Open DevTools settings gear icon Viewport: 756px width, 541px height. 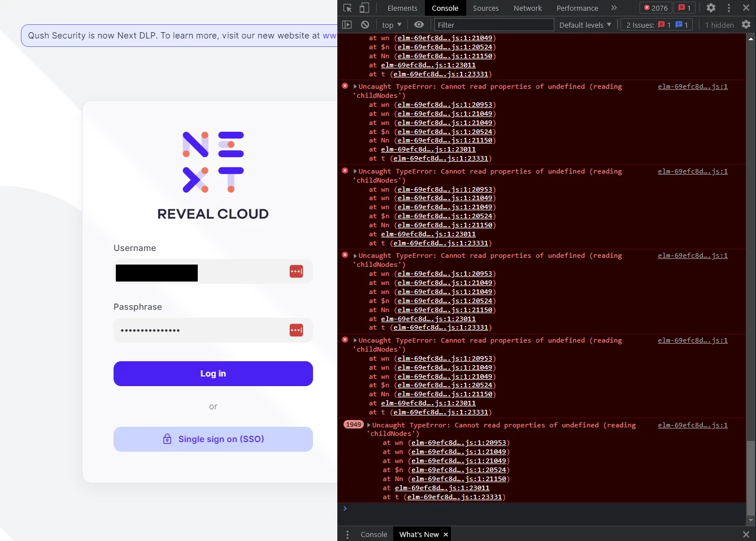711,8
